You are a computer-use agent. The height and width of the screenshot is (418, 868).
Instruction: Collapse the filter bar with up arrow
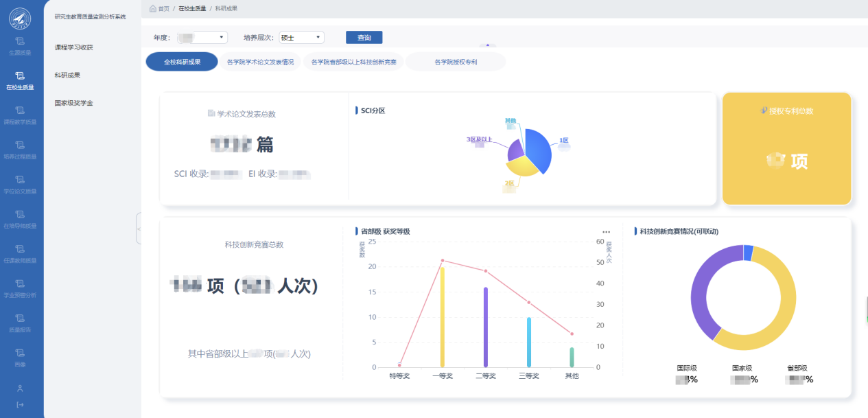pos(488,45)
